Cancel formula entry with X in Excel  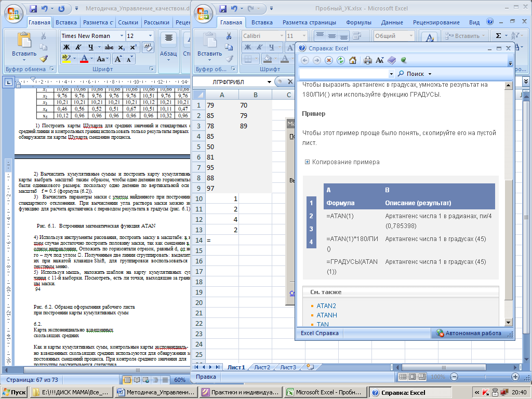click(x=290, y=82)
